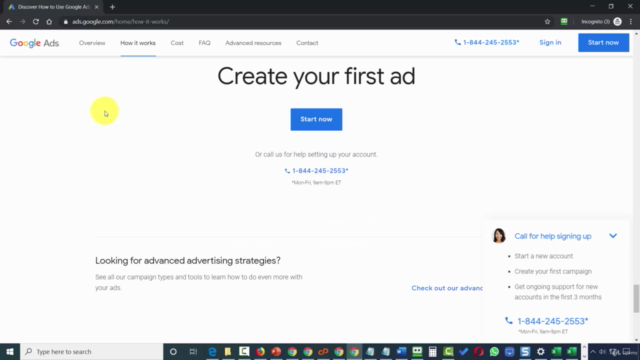Click Start now below Create your first ad

(x=316, y=119)
